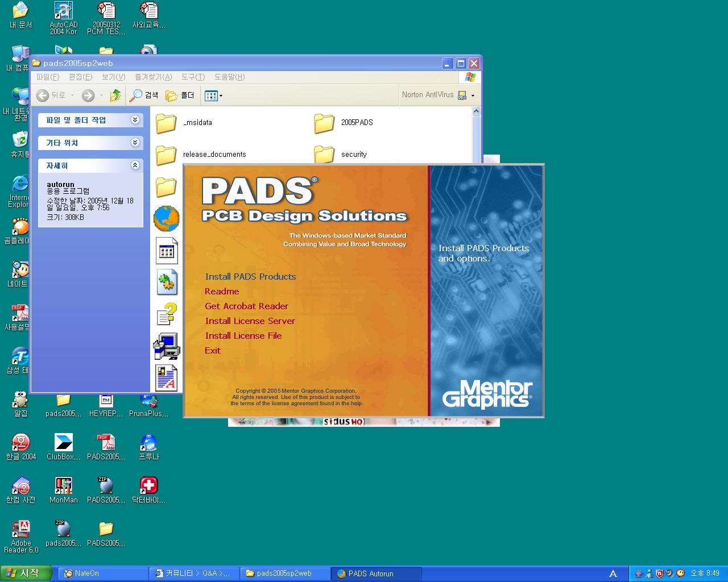Image resolution: width=728 pixels, height=582 pixels.
Task: Switch to NateOn taskbar button
Action: pyautogui.click(x=102, y=573)
